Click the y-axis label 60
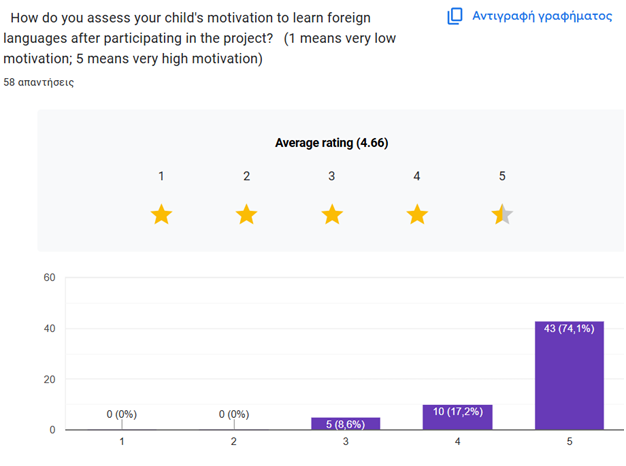Image resolution: width=626 pixels, height=466 pixels. (x=47, y=277)
